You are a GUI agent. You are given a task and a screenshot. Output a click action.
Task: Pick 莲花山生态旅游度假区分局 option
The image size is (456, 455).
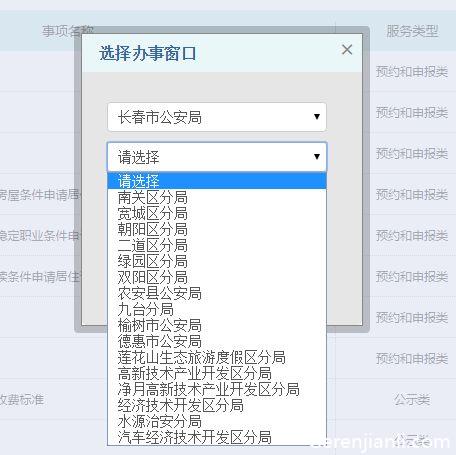(217, 357)
